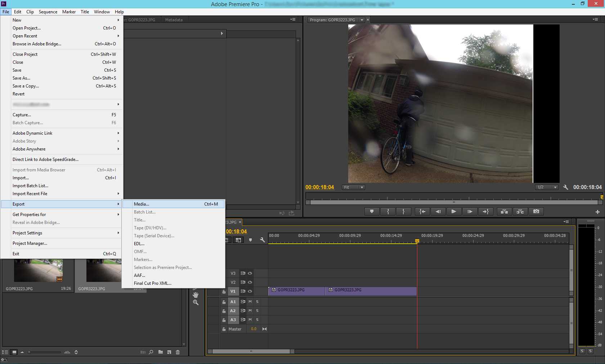
Task: Open the 1/2 playback resolution dropdown
Action: point(547,187)
